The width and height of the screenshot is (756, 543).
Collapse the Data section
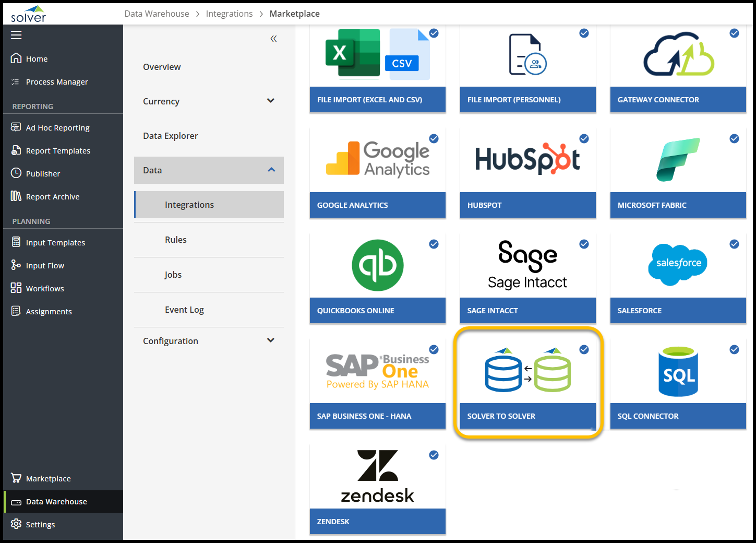click(271, 170)
